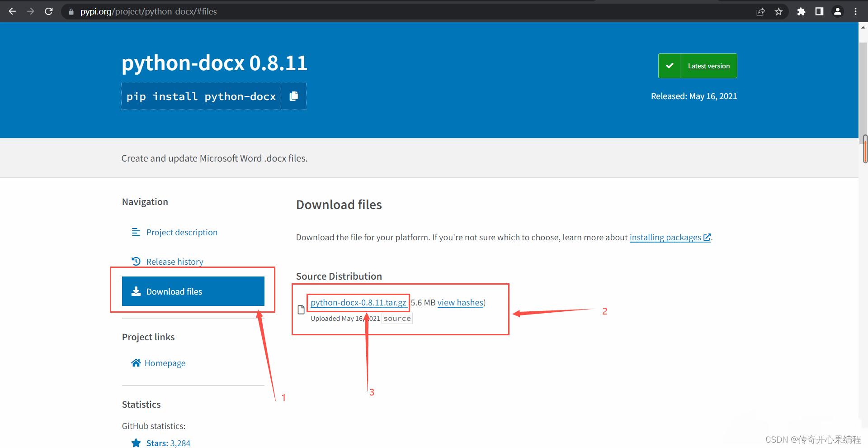Viewport: 868px width, 448px height.
Task: Open Project description in navigation
Action: tap(182, 232)
